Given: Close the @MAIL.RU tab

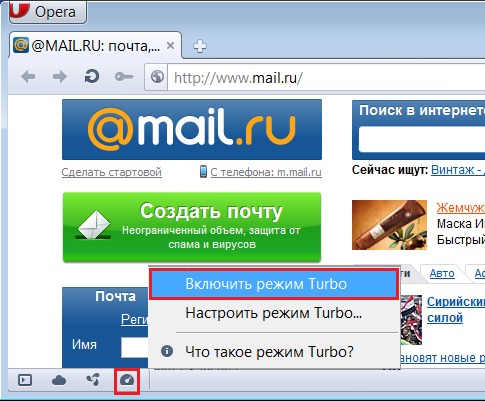Looking at the screenshot, I should tap(170, 45).
